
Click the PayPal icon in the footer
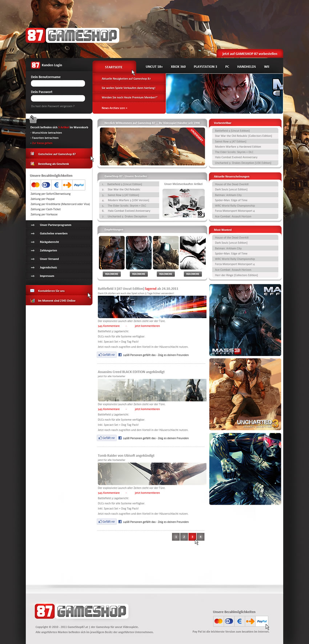262,621
